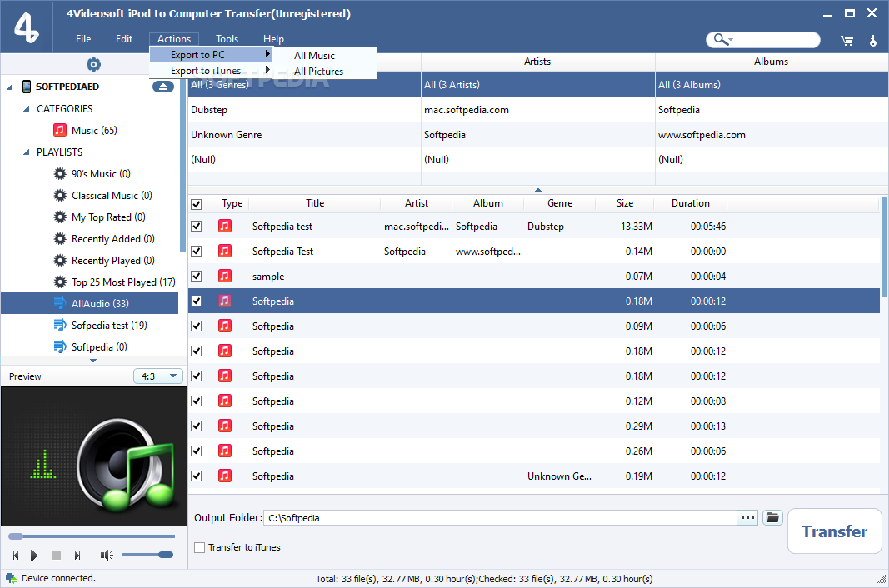Select the Recently Played playlist icon

click(59, 260)
